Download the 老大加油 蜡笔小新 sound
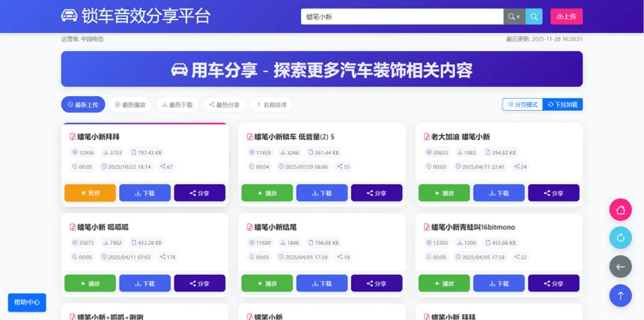 tap(499, 193)
